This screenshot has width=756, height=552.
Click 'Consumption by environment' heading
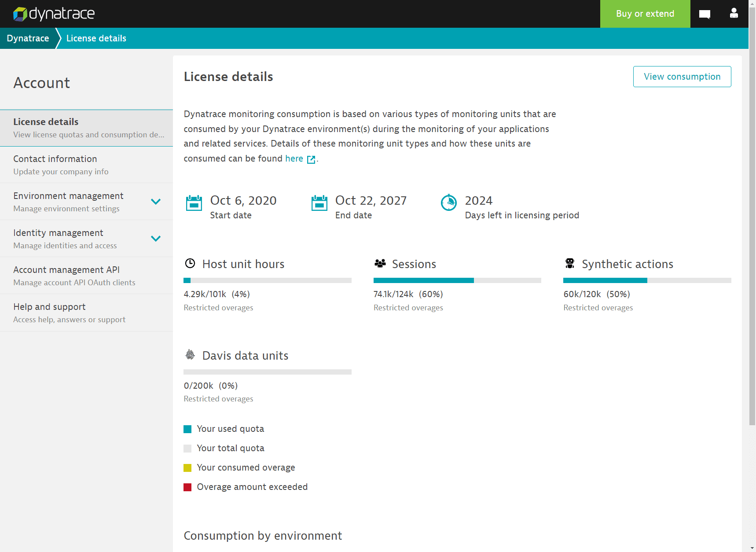pyautogui.click(x=263, y=536)
